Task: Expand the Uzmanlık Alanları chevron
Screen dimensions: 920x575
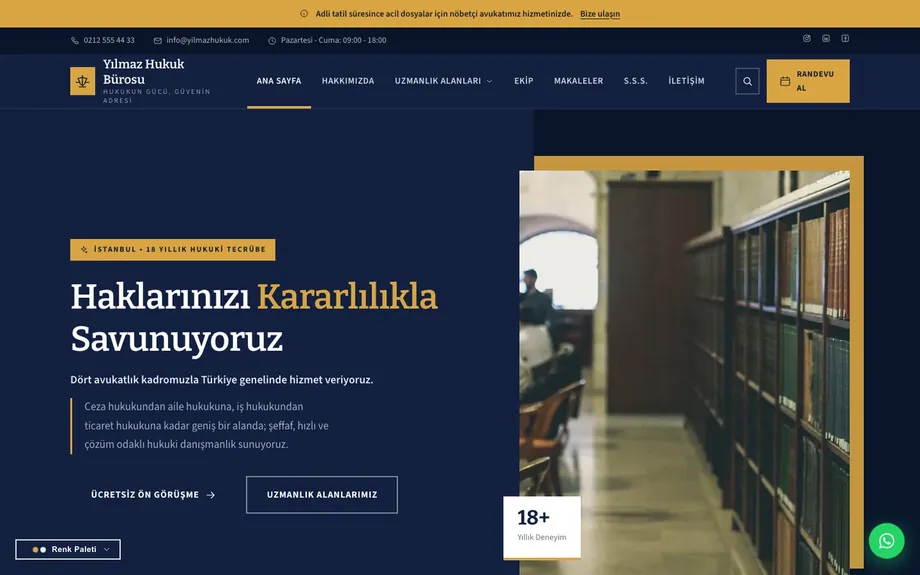Action: [x=489, y=81]
